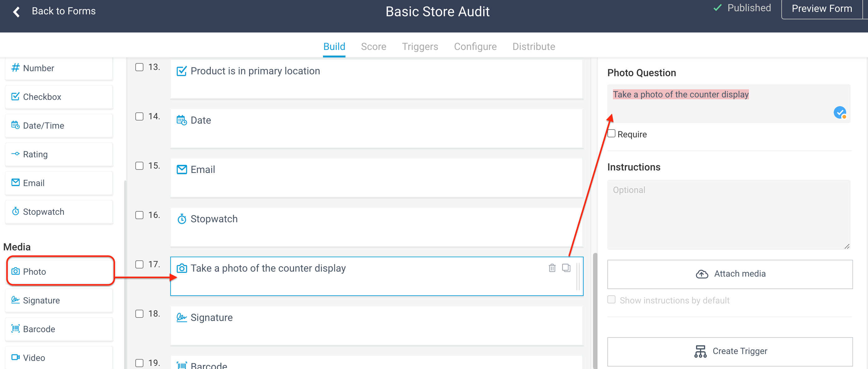Add a Photo question from Media
868x369 pixels.
[x=60, y=271]
